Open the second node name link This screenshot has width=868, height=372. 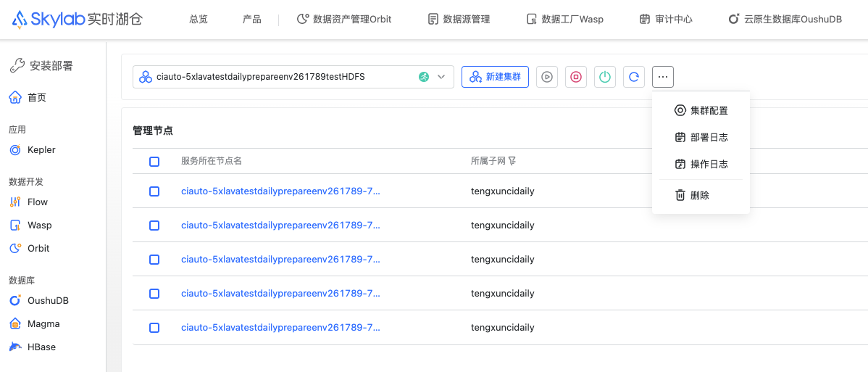click(280, 225)
